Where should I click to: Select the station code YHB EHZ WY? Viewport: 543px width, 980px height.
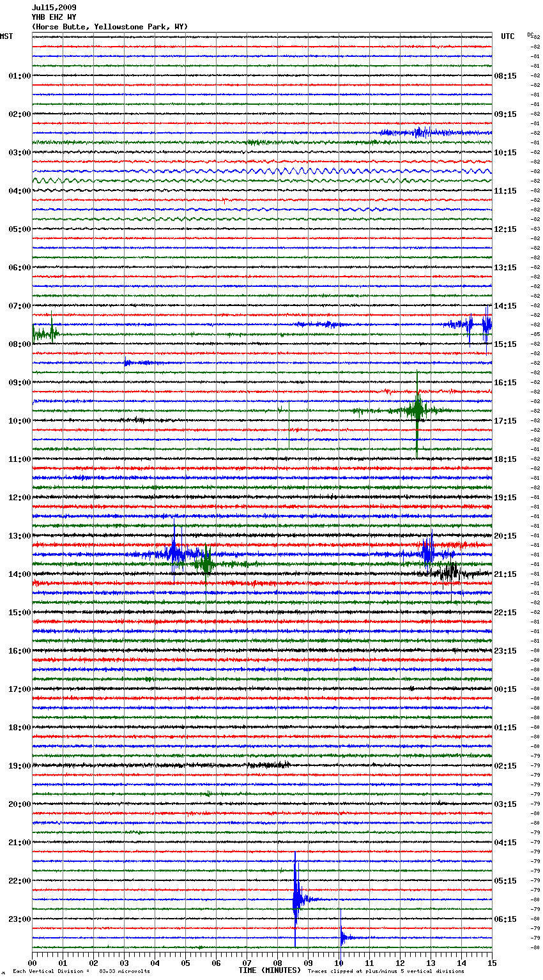click(54, 17)
